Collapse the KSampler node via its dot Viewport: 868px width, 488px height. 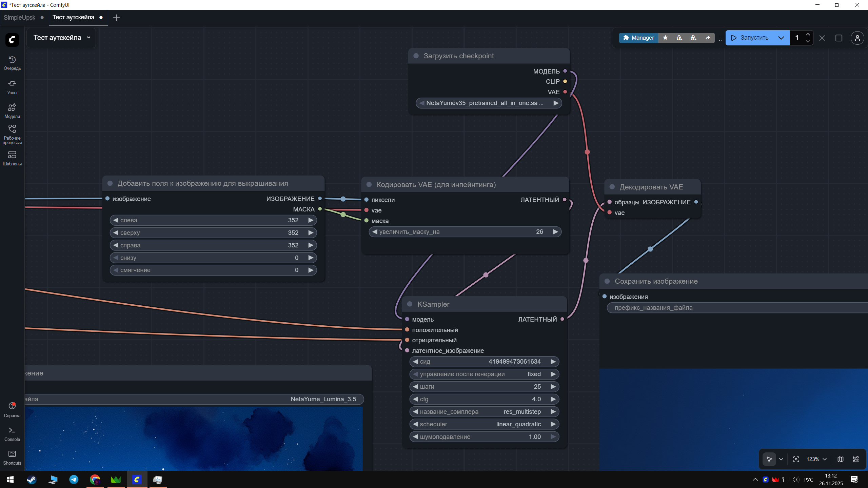tap(410, 304)
